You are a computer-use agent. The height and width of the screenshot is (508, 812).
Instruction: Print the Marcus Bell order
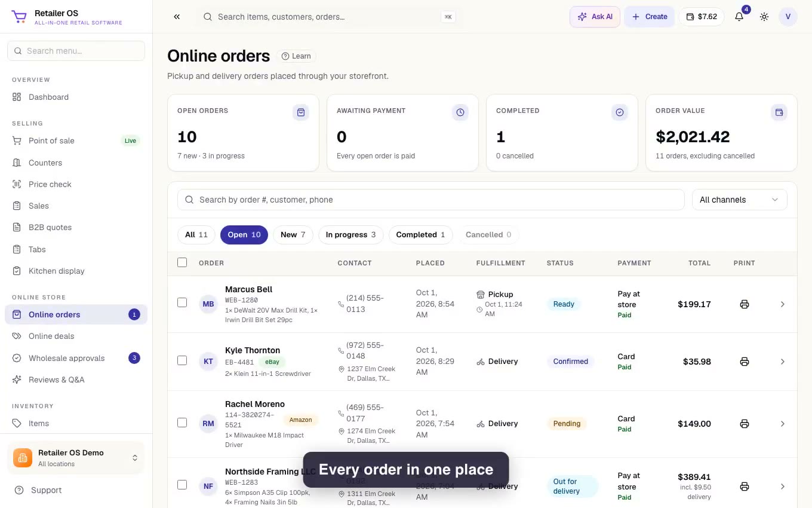pos(745,304)
